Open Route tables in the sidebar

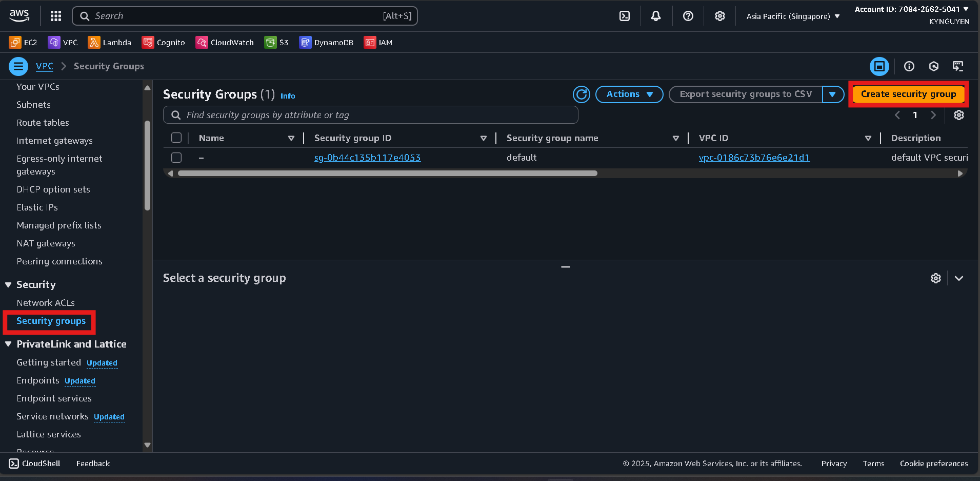point(43,123)
